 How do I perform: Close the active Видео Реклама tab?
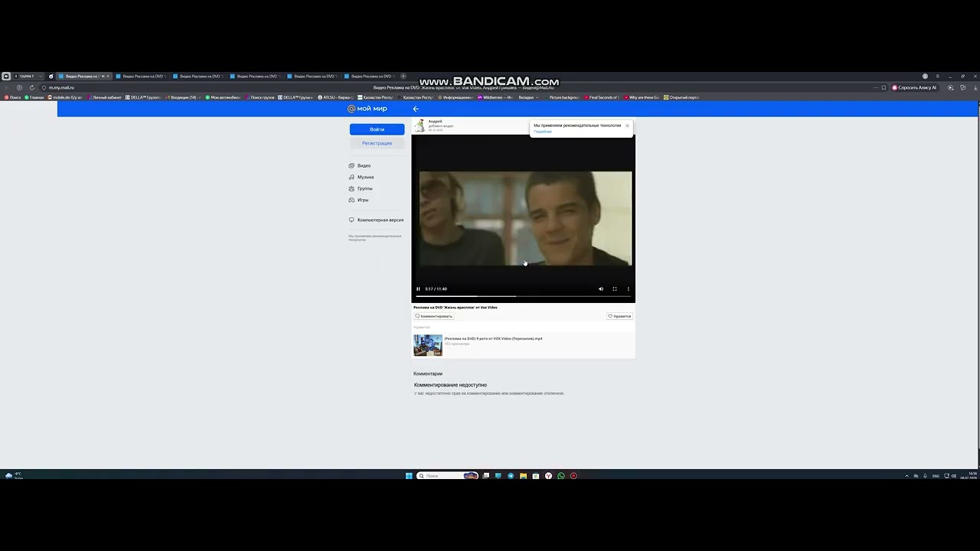point(107,76)
